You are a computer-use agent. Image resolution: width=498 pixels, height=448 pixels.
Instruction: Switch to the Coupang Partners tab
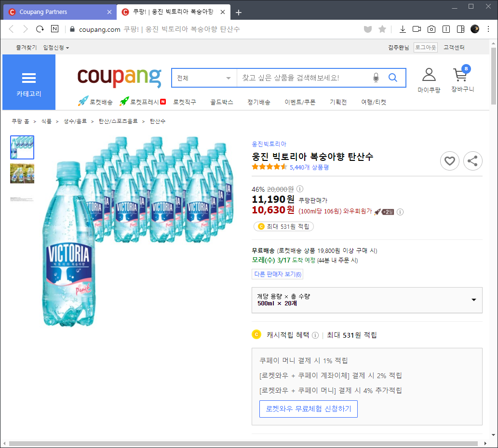[60, 12]
